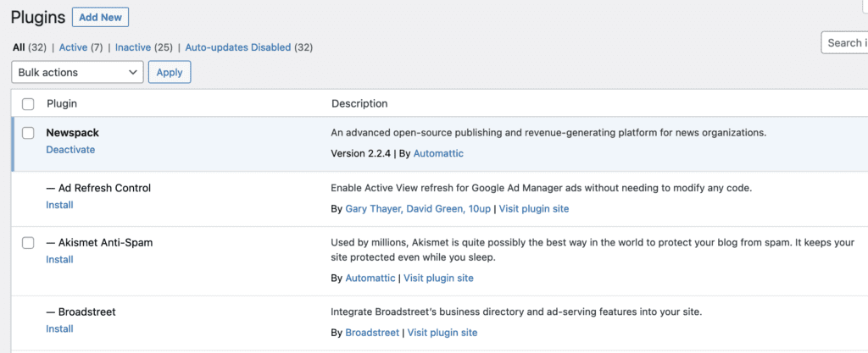Check the Newspack plugin checkbox

coord(28,133)
